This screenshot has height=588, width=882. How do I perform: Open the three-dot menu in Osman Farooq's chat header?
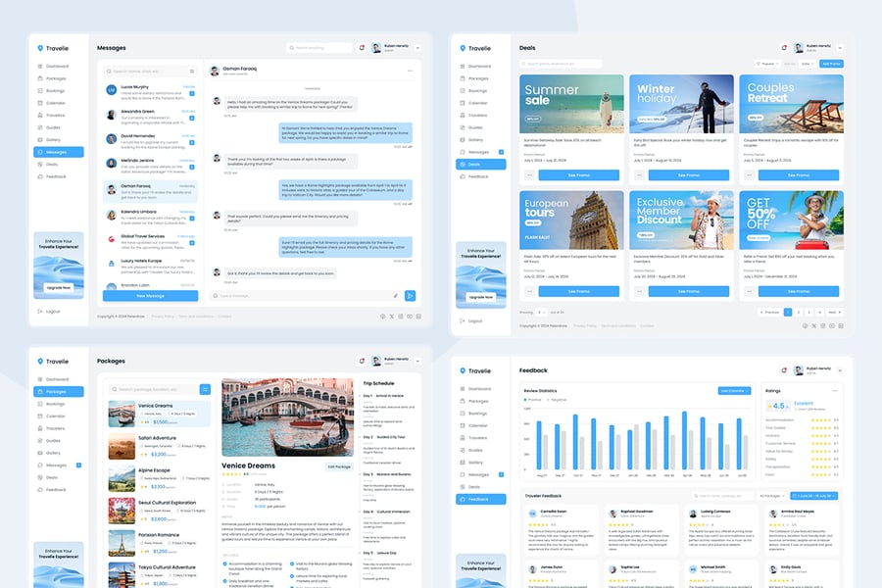412,72
